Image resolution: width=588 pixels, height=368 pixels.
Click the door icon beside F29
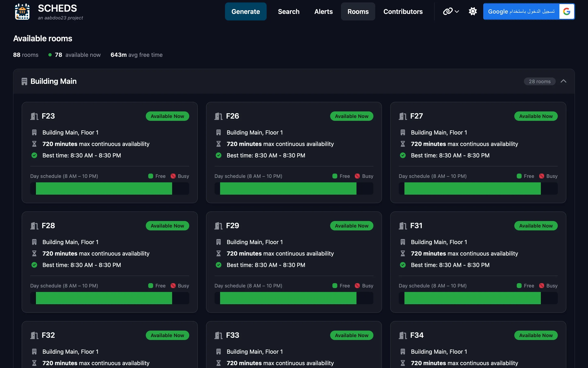[218, 226]
